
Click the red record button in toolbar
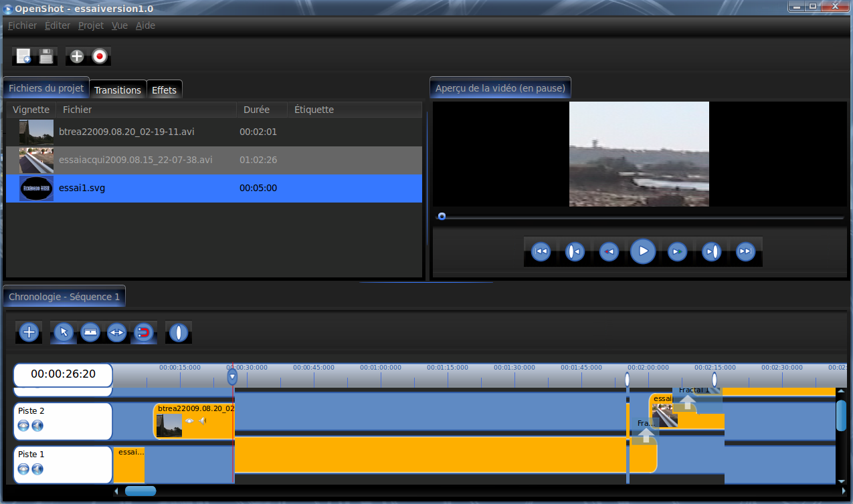pyautogui.click(x=100, y=56)
